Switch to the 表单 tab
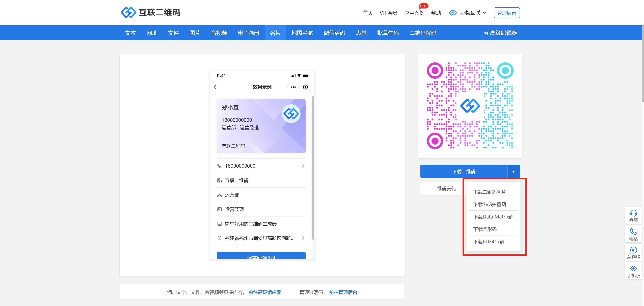Image resolution: width=644 pixels, height=306 pixels. click(361, 33)
